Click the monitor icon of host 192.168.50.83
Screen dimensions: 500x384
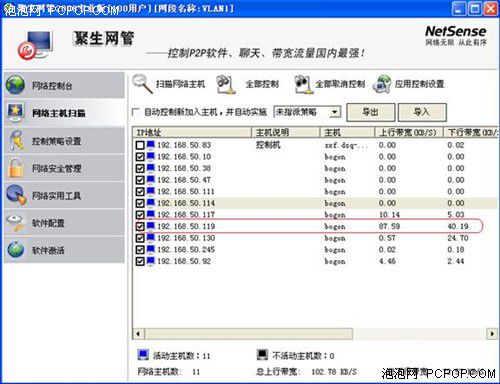point(151,145)
